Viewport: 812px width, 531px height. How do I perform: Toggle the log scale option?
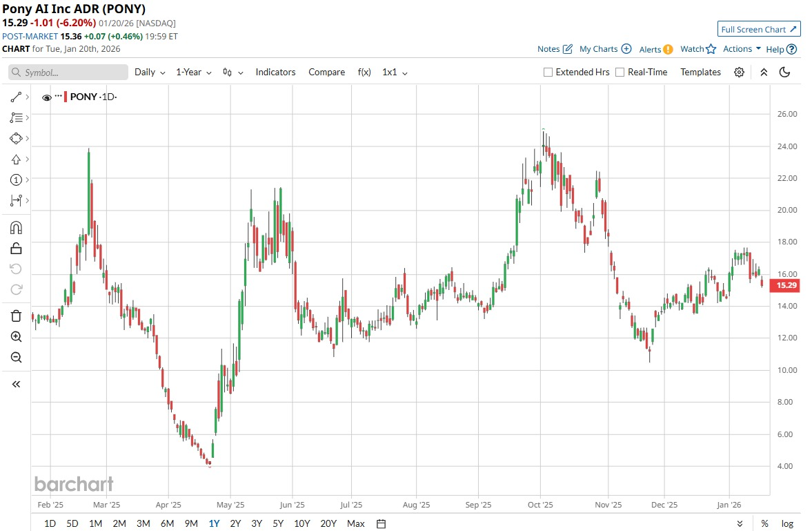tap(787, 523)
